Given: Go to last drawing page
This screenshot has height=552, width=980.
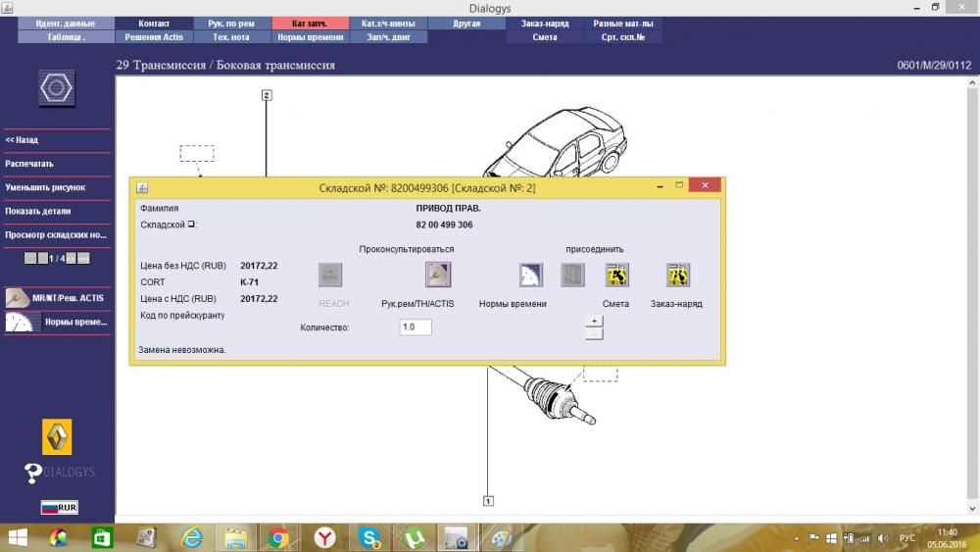Looking at the screenshot, I should tap(83, 258).
